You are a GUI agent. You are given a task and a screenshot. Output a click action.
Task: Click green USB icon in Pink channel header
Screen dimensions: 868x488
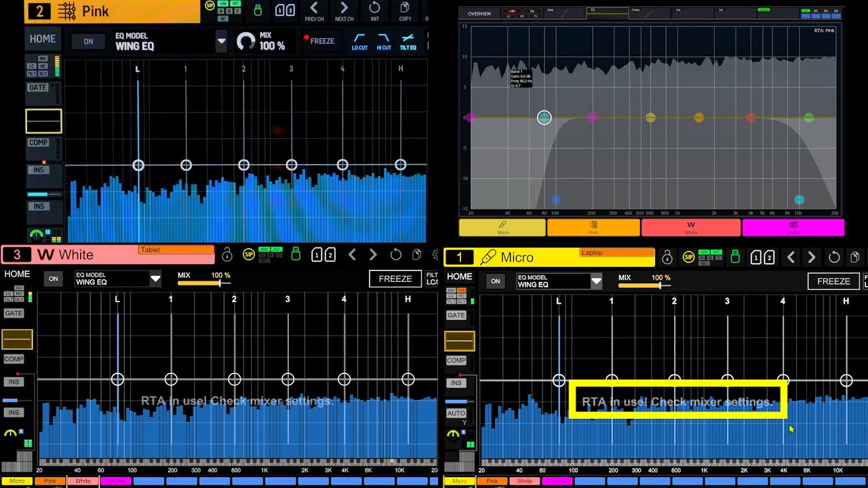257,10
